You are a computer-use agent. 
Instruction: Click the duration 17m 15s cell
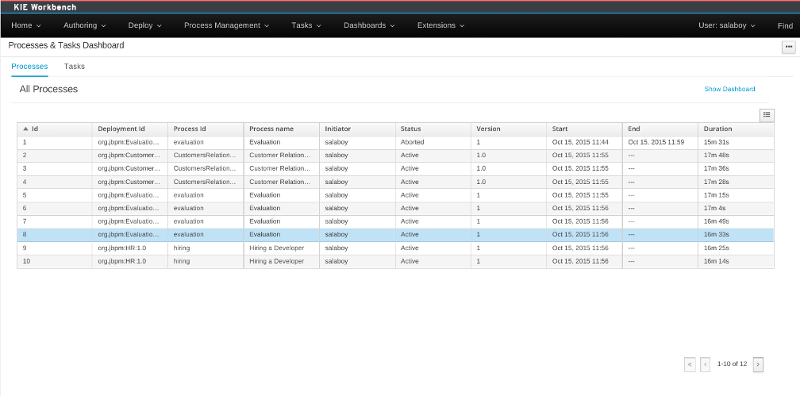(716, 195)
